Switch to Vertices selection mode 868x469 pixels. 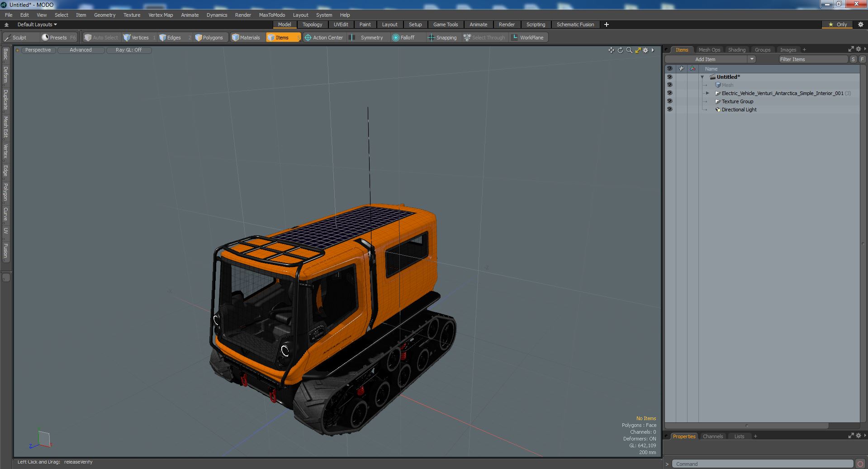pos(140,38)
